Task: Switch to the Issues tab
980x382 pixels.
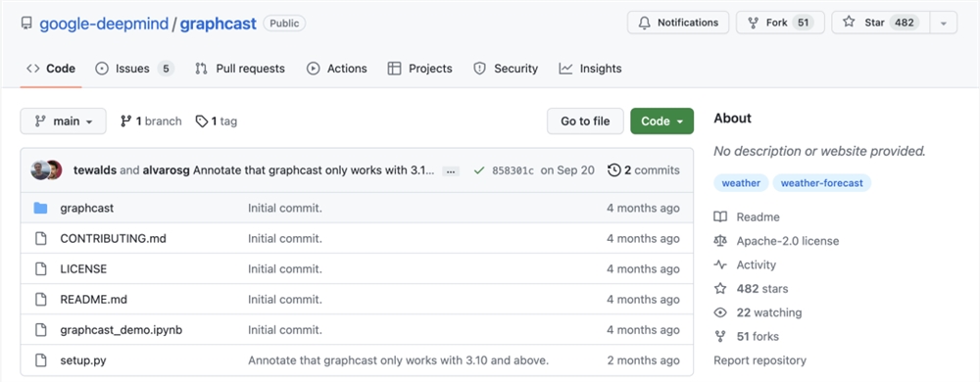Action: point(133,69)
